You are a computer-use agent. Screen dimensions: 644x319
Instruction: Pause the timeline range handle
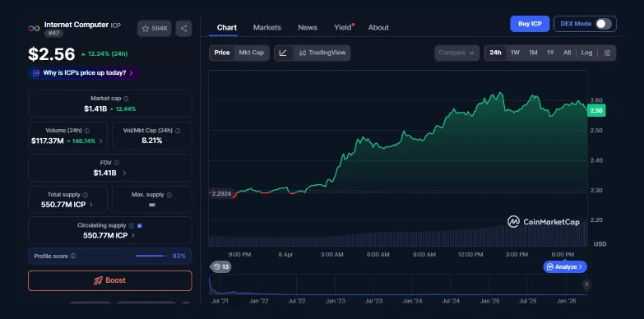tap(586, 284)
